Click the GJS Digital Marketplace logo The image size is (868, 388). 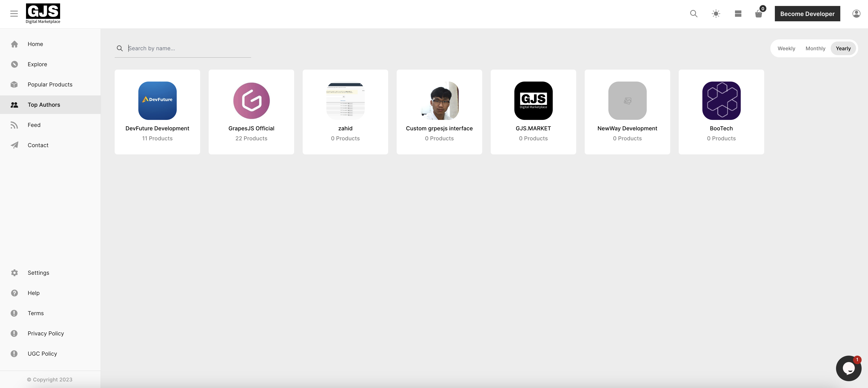point(43,14)
